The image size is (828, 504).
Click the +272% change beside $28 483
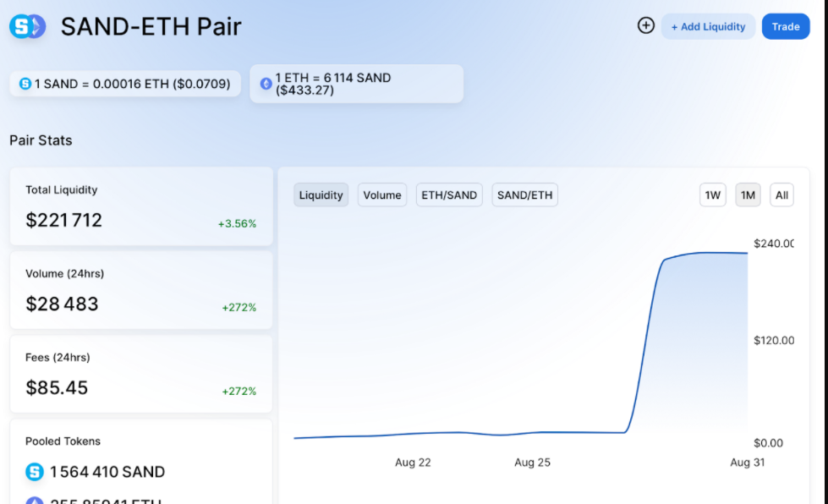click(x=239, y=307)
